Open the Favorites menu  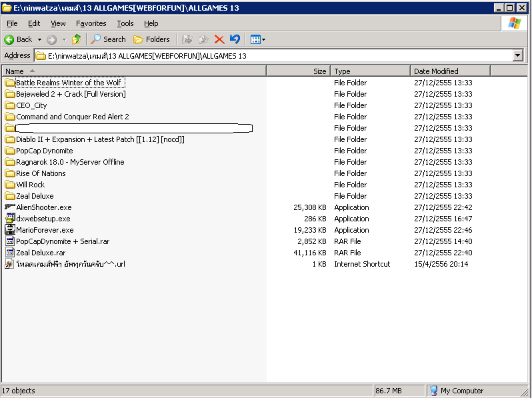pos(91,23)
